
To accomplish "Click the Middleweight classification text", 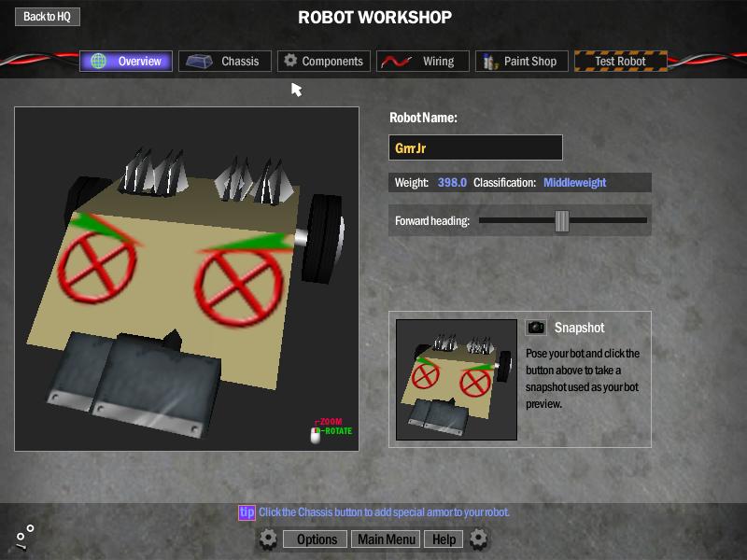I will 575,183.
